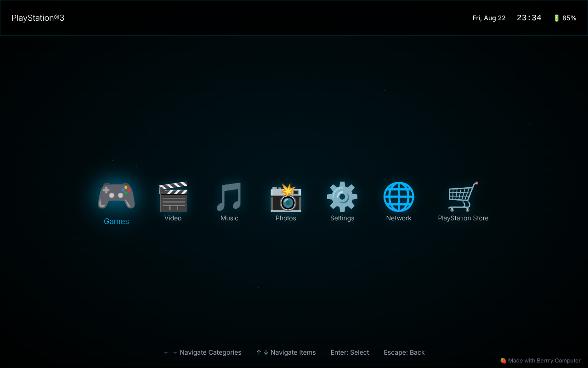Click the Berrry strawberry icon

tap(503, 361)
